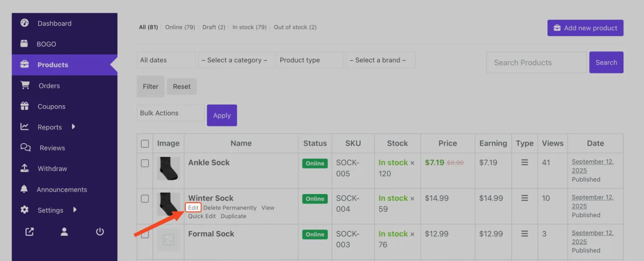Click the Edit link under Winter Sock
The image size is (644, 261).
pos(193,208)
